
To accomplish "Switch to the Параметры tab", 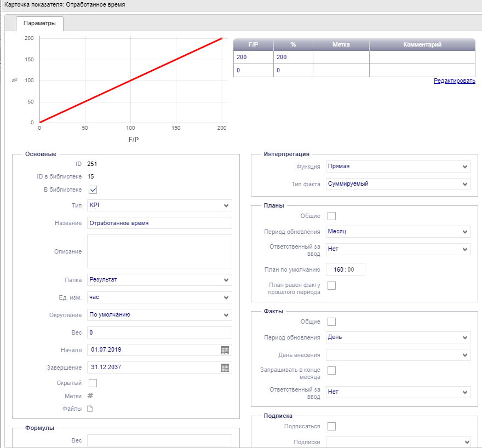I will 39,24.
